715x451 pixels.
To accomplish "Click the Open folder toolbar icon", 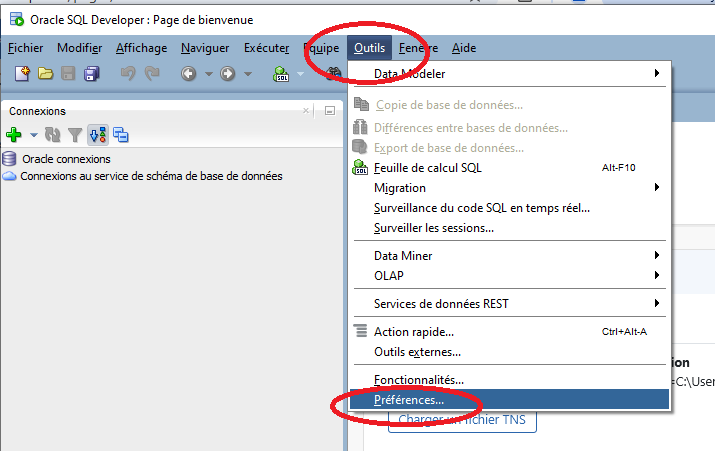I will [45, 73].
